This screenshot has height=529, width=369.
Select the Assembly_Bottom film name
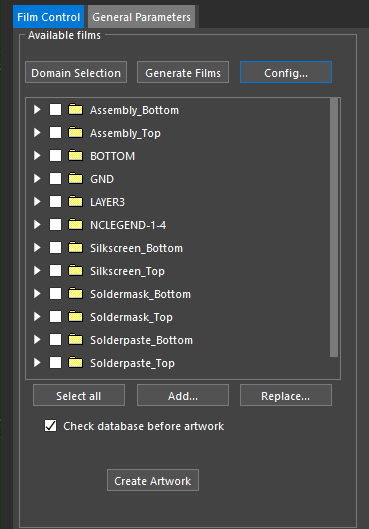tap(134, 110)
